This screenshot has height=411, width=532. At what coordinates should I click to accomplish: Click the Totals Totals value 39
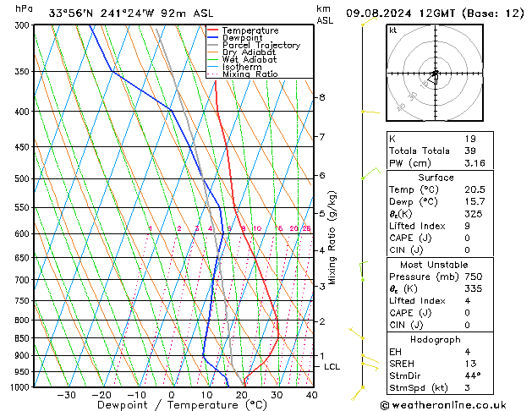point(470,151)
